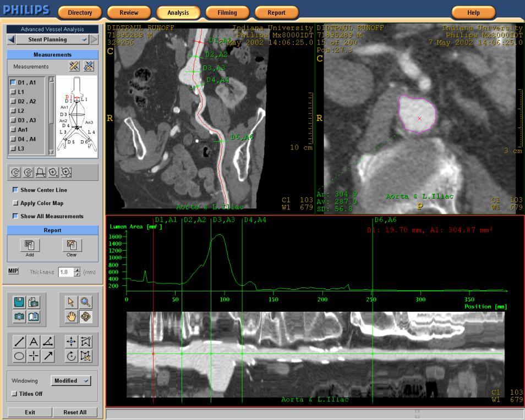Screen dimensions: 525x420
Task: Select the crosshair cursor tool
Action: coord(34,356)
